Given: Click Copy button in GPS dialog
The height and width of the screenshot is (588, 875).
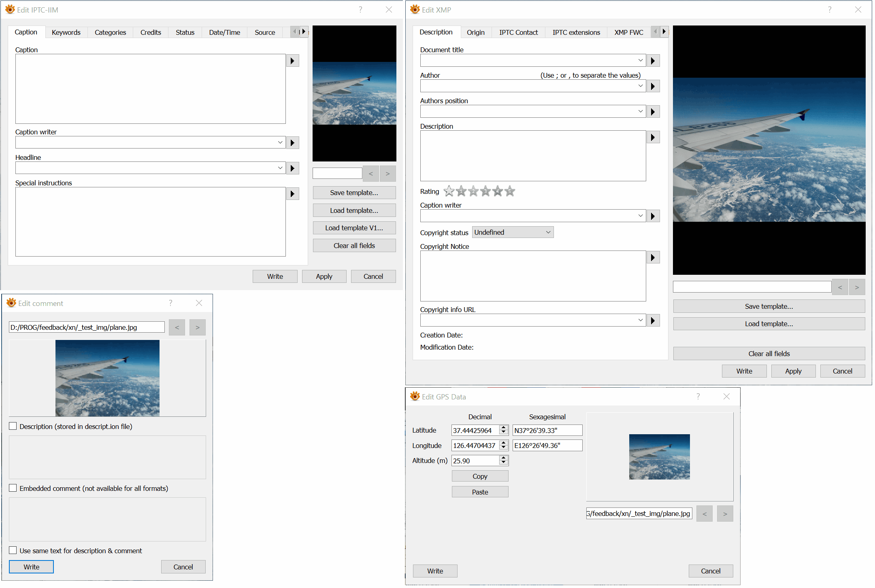Looking at the screenshot, I should tap(480, 476).
